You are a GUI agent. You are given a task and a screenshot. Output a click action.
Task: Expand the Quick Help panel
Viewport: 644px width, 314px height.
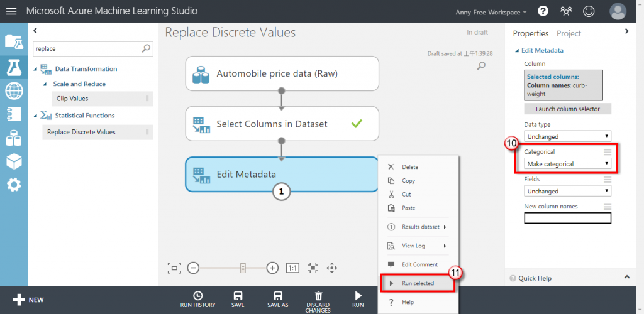tap(627, 277)
